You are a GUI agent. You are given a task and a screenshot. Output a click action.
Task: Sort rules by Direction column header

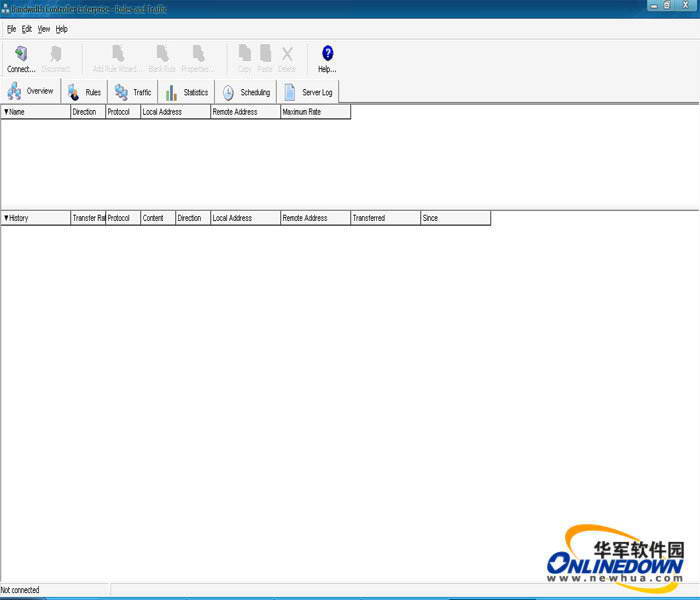tap(88, 112)
